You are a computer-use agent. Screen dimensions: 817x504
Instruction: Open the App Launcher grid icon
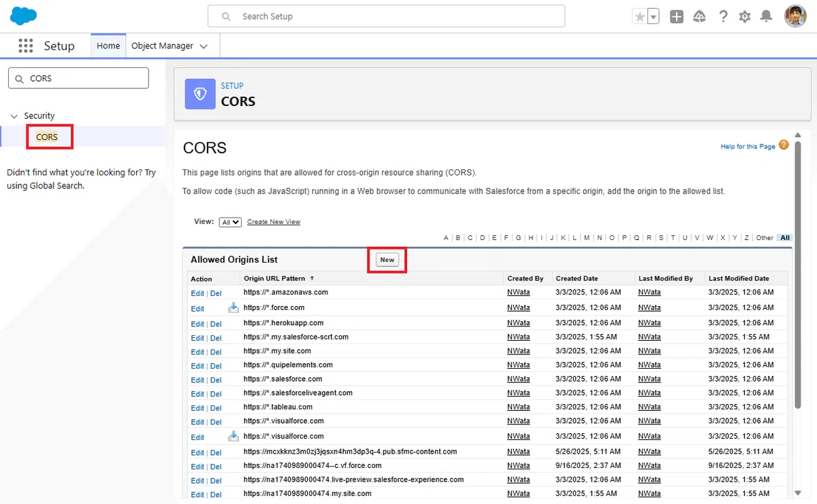click(26, 46)
